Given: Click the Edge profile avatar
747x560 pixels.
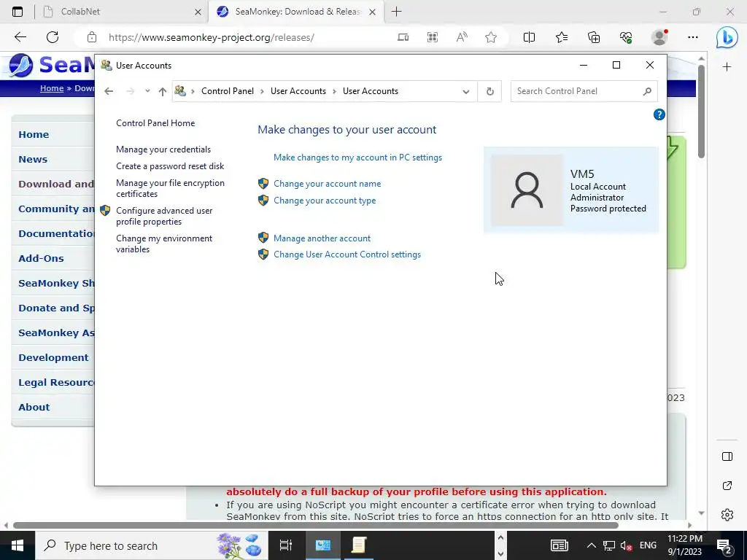Looking at the screenshot, I should 659,37.
